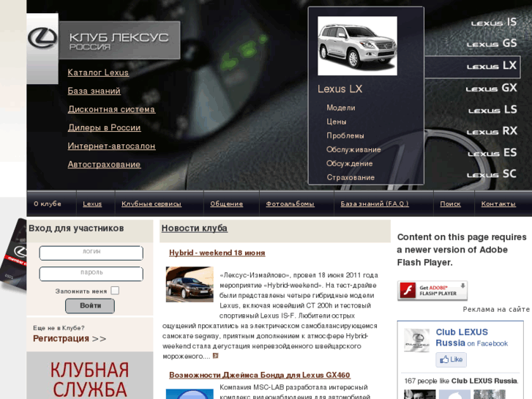Click the Реклама на сайте link
Screen dimensions: 532x399
(x=496, y=310)
